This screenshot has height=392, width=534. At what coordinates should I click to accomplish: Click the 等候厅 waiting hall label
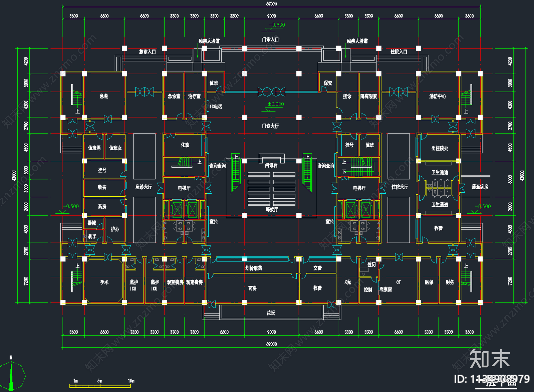pyautogui.click(x=272, y=209)
